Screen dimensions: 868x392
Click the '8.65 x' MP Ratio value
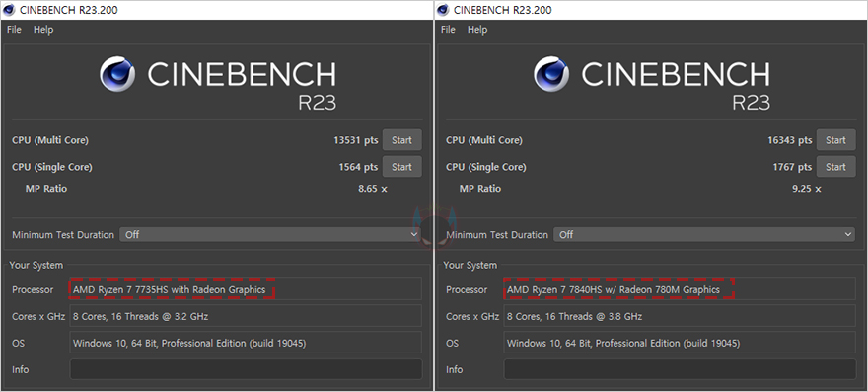pos(373,189)
